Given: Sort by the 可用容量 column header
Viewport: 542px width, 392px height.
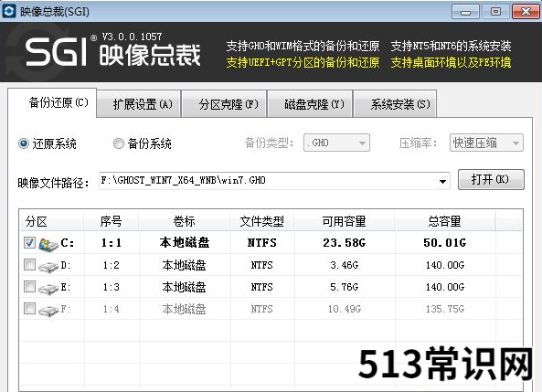Looking at the screenshot, I should [x=345, y=221].
